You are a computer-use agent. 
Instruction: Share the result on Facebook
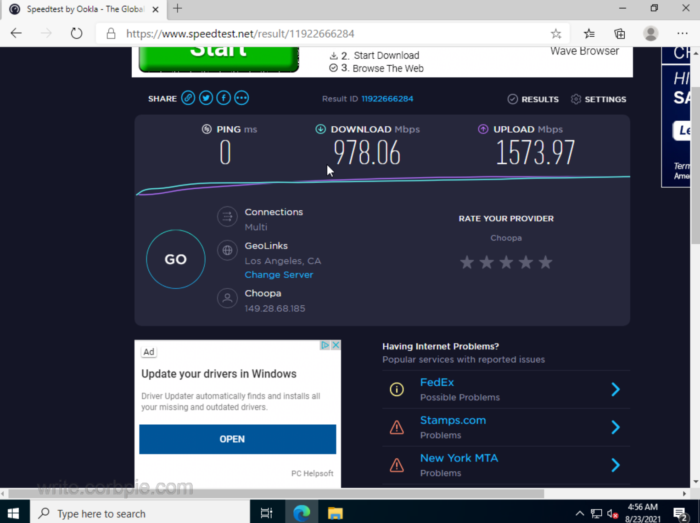pyautogui.click(x=224, y=98)
